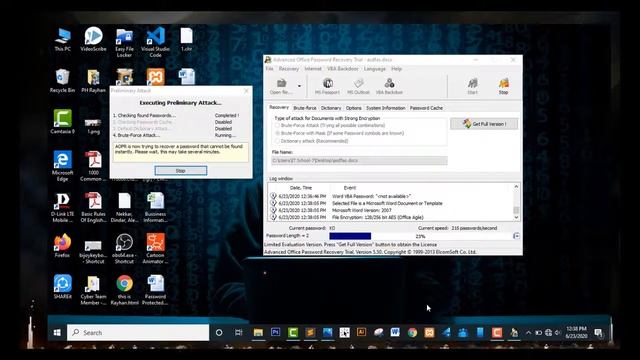The image size is (640, 360).
Task: Open the Recovery menu
Action: tap(289, 69)
